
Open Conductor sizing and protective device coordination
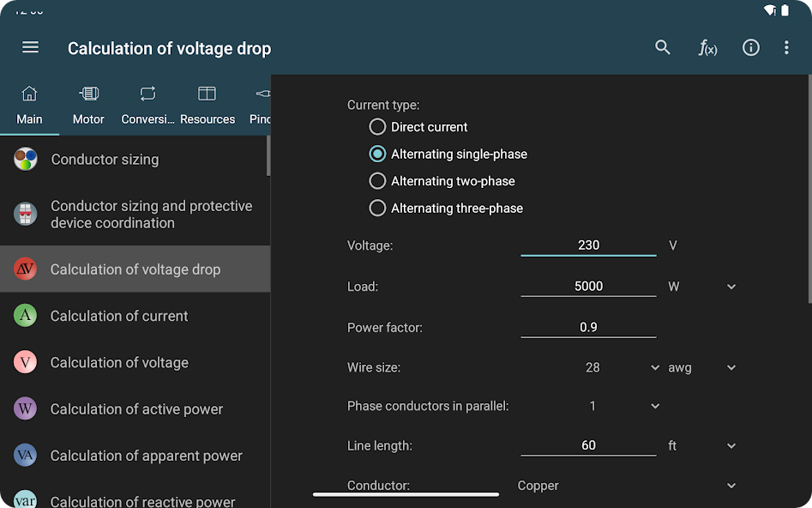click(x=134, y=214)
